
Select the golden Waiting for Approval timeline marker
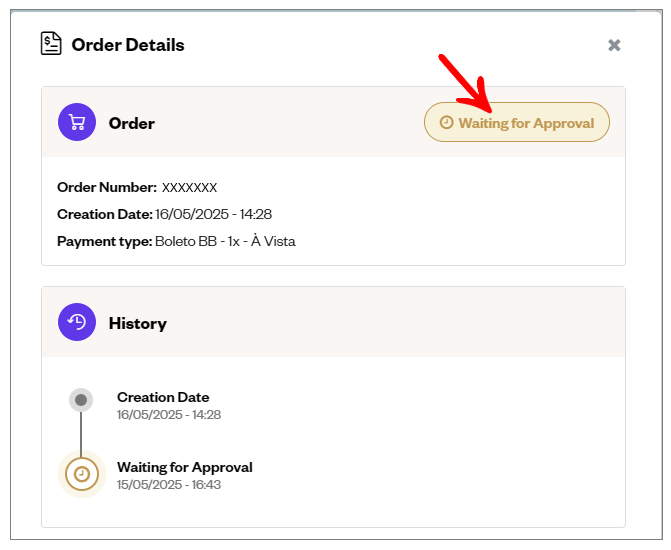82,474
